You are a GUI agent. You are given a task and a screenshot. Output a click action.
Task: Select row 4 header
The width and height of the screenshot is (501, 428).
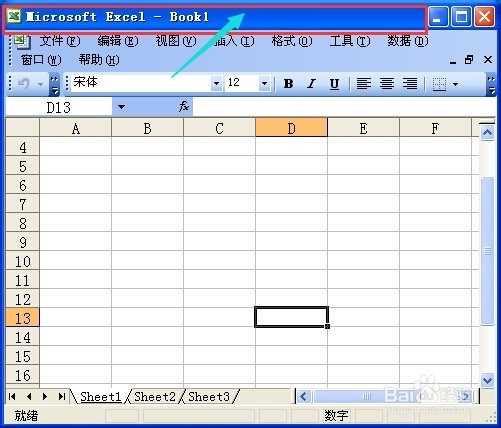(23, 147)
